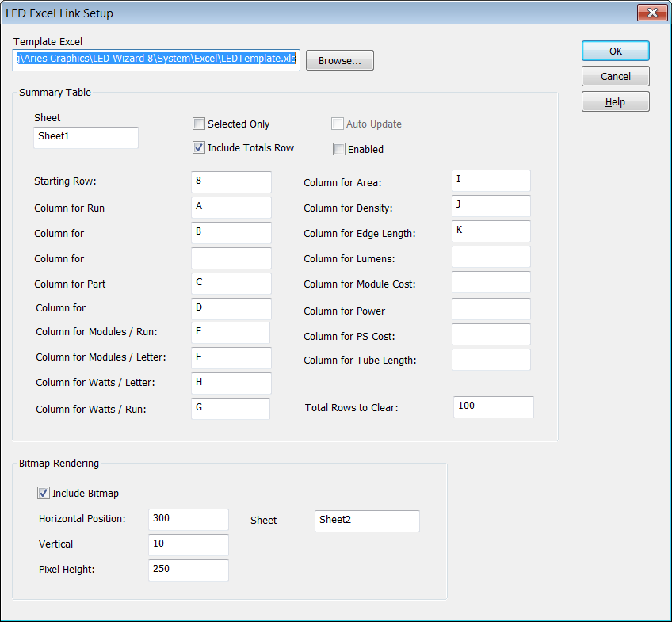Image resolution: width=672 pixels, height=622 pixels.
Task: Close the LED Excel Link Setup dialog
Action: 652,13
